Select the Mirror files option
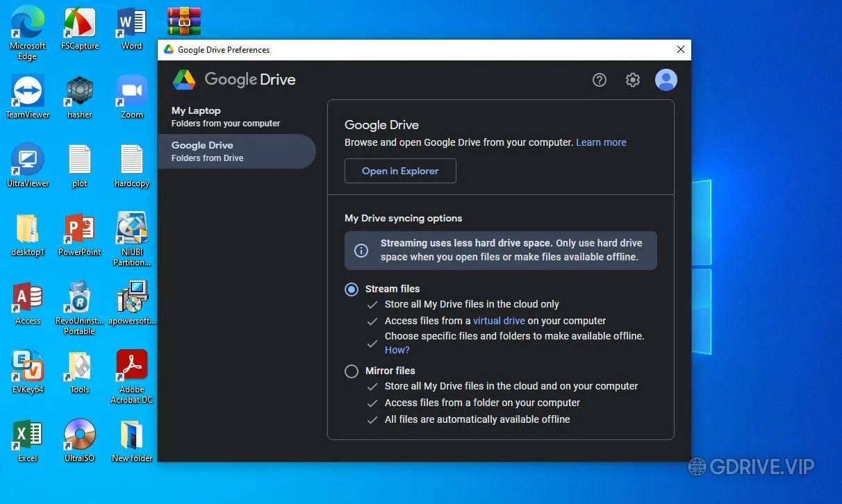Screen dimensions: 842x504 (x=352, y=371)
